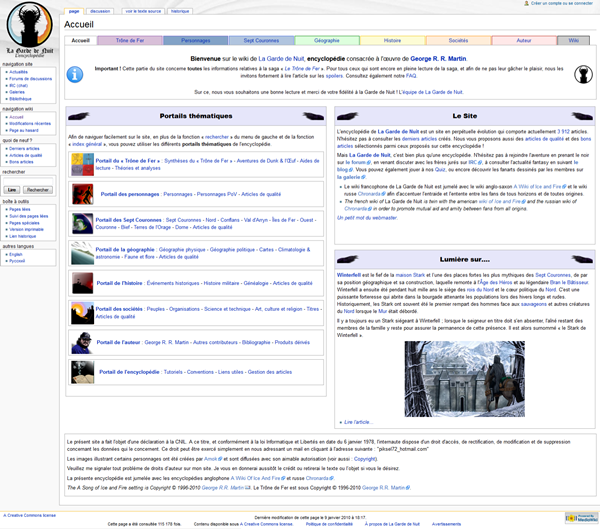Click the black tower emblem icon
Screen dimensions: 600x529
click(583, 74)
